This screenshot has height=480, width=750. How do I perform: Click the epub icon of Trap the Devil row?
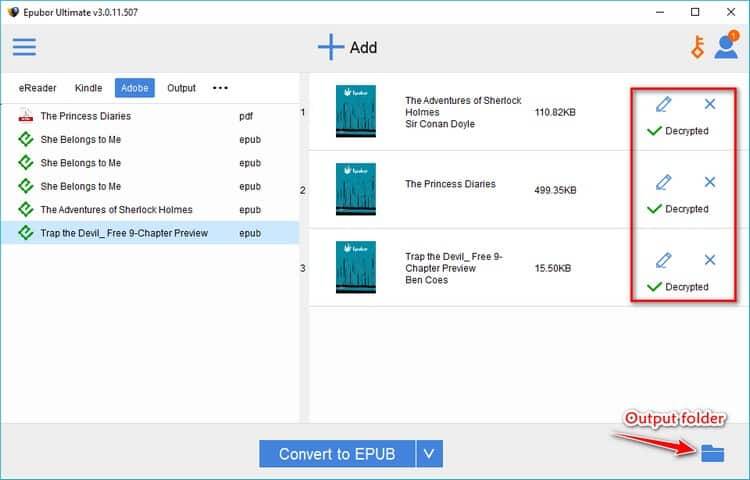tap(26, 233)
